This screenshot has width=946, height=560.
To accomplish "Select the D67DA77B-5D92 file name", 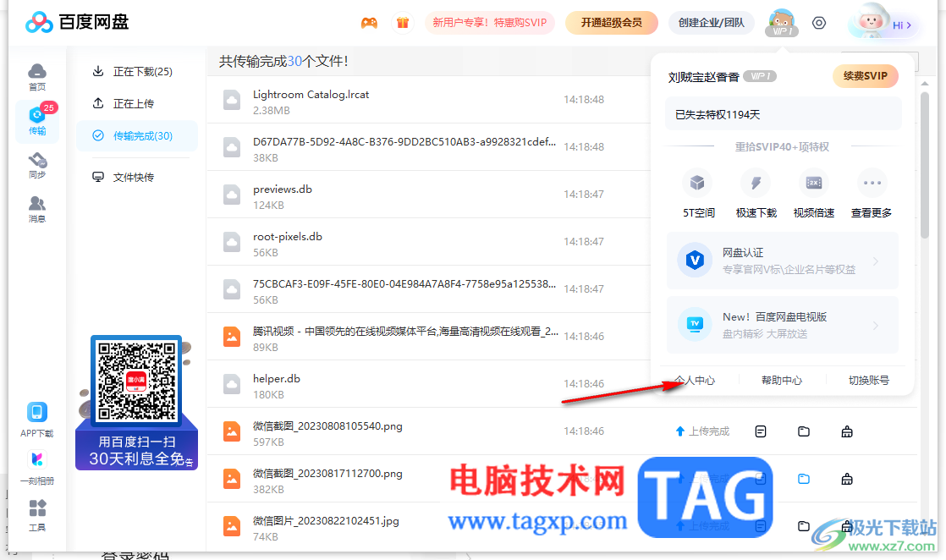I will click(x=404, y=142).
